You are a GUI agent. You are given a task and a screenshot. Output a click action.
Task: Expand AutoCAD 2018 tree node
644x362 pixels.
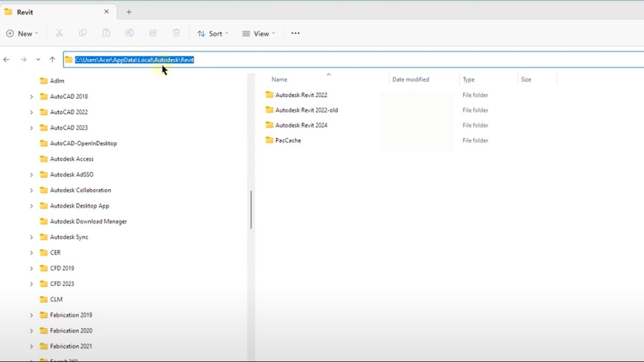[x=31, y=97]
